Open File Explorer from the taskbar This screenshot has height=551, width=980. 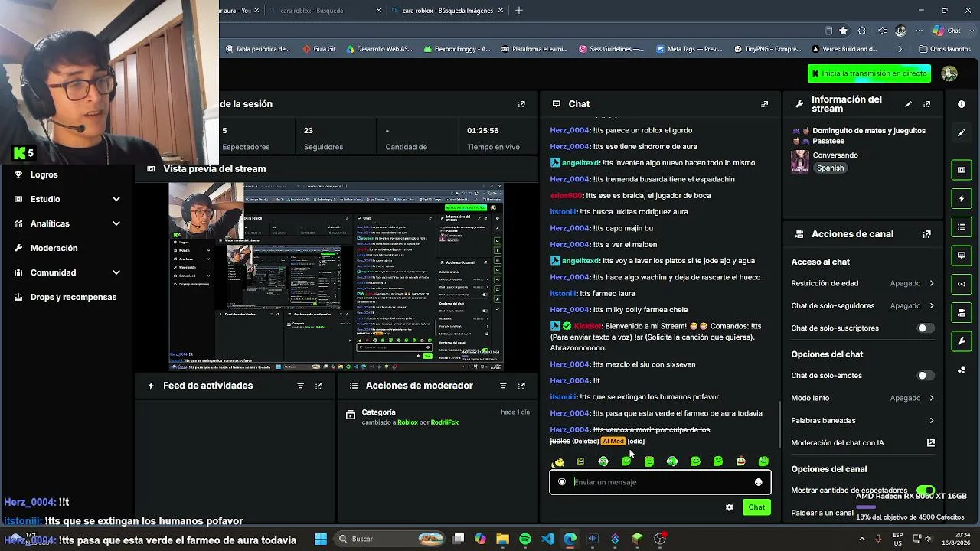[502, 539]
